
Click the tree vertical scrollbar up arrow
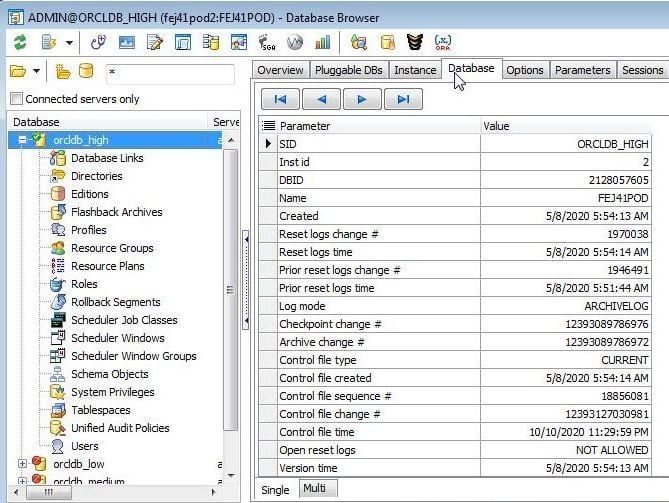(x=231, y=140)
